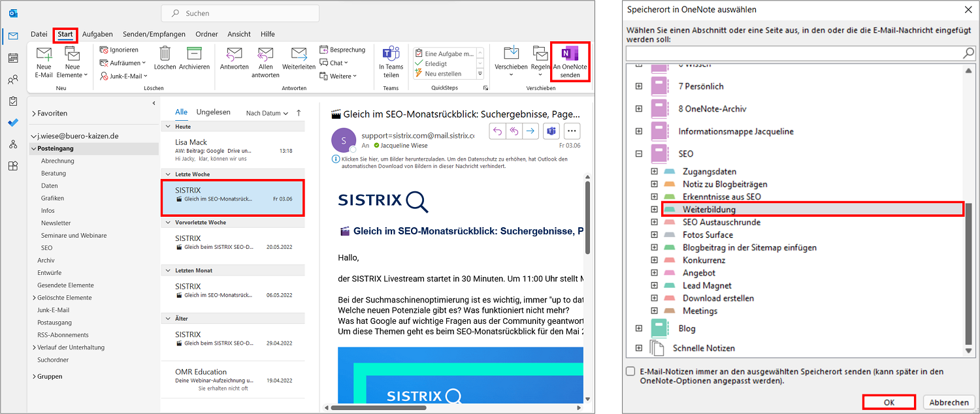Viewport: 980px width, 414px height.
Task: Open the Nach Datum sort dropdown
Action: click(x=267, y=113)
